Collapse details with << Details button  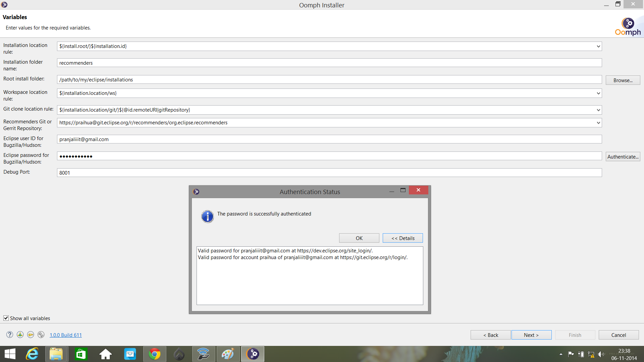402,238
